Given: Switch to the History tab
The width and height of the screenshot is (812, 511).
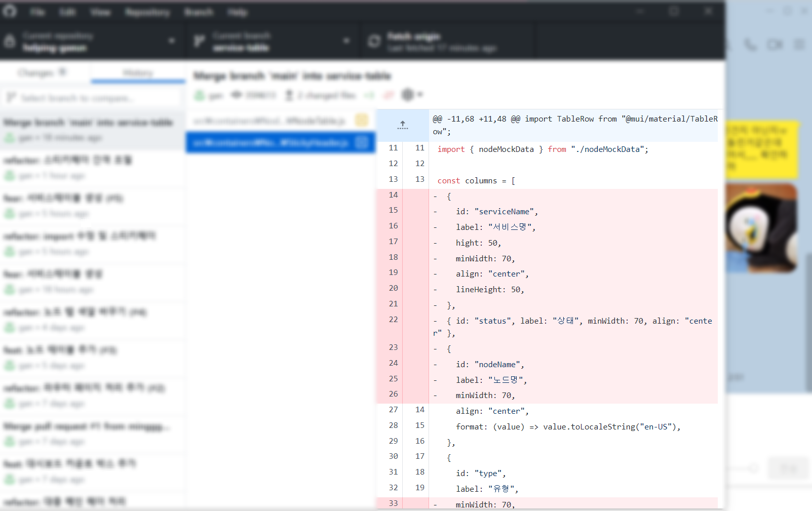Looking at the screenshot, I should coord(138,72).
